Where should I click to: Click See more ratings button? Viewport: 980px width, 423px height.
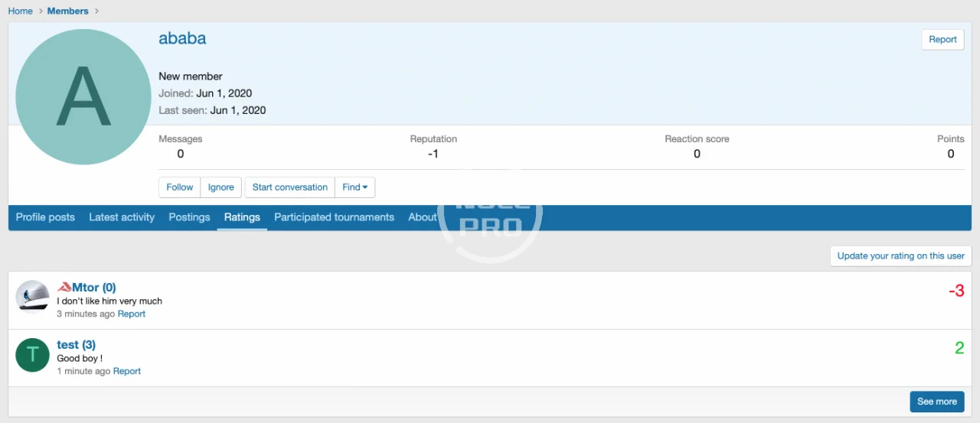[936, 402]
